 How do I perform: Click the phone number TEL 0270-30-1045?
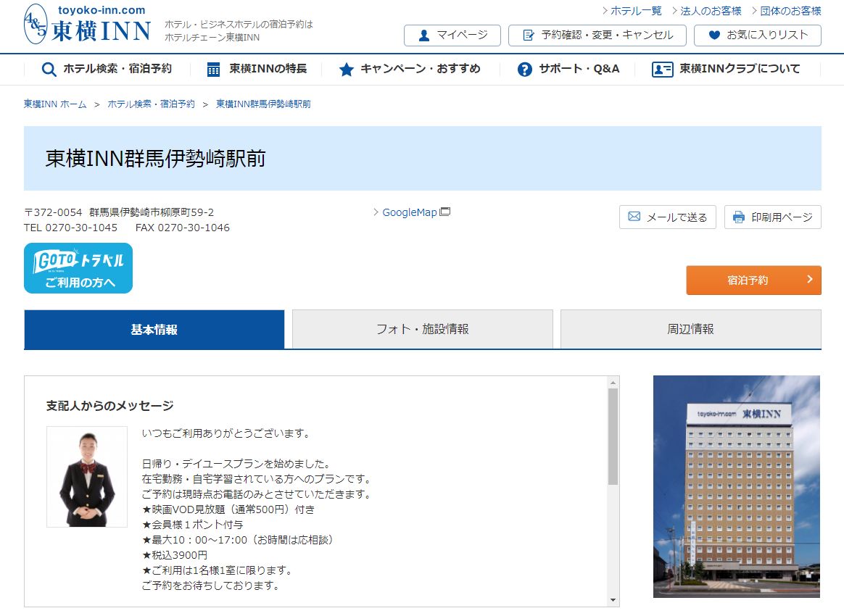[70, 228]
